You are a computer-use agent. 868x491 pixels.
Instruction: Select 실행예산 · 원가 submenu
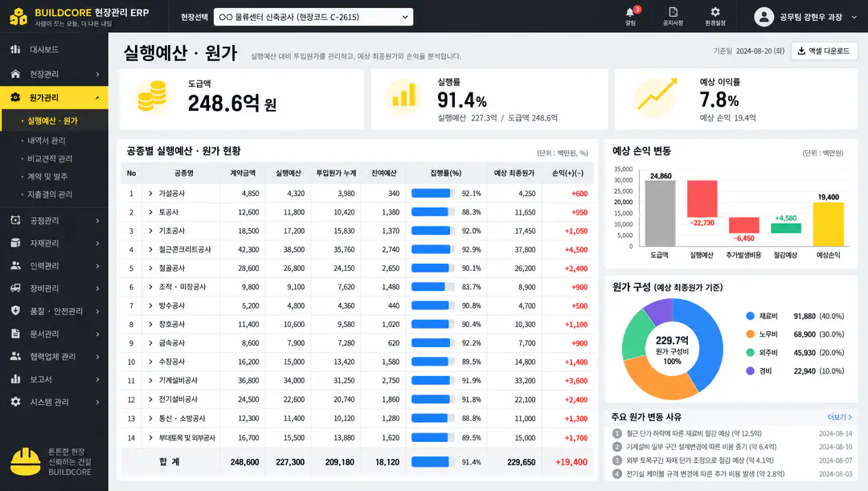pos(52,121)
